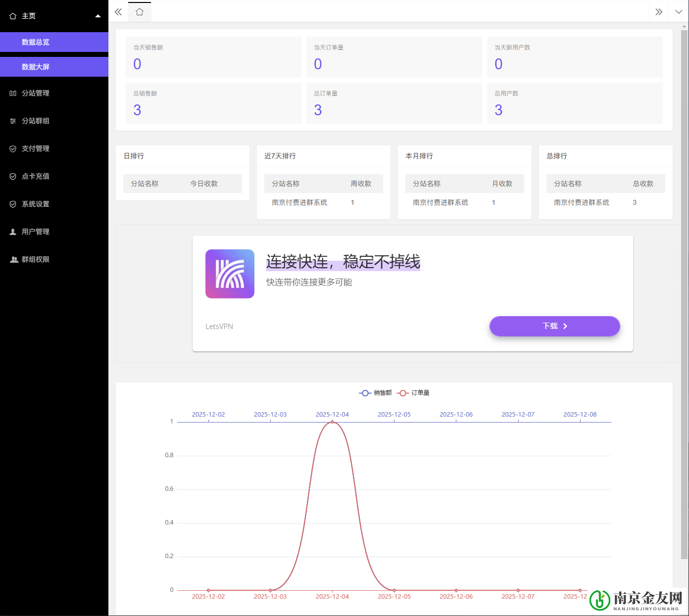Screen dimensions: 689x616
Task: Click the 主页 home icon in sidebar
Action: 11,16
